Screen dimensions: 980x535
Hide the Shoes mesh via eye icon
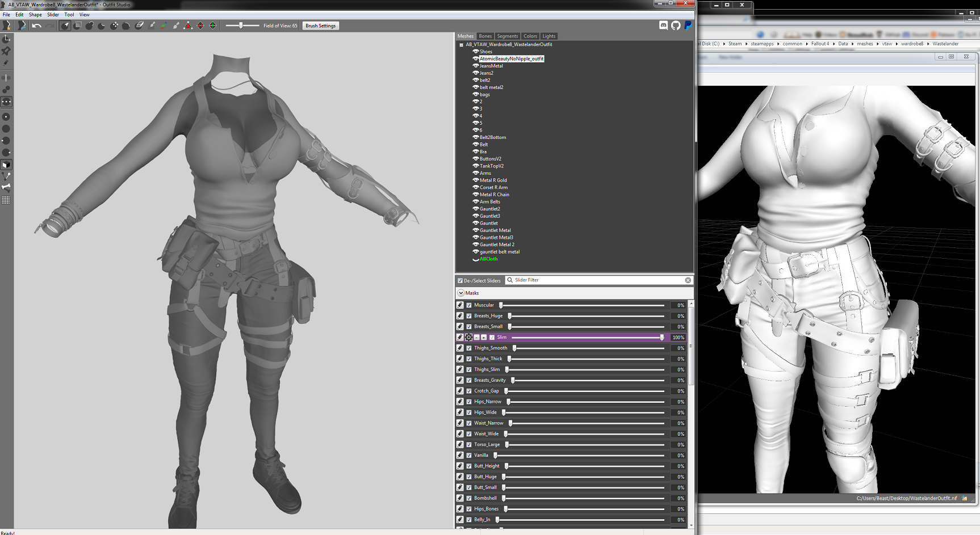click(476, 52)
